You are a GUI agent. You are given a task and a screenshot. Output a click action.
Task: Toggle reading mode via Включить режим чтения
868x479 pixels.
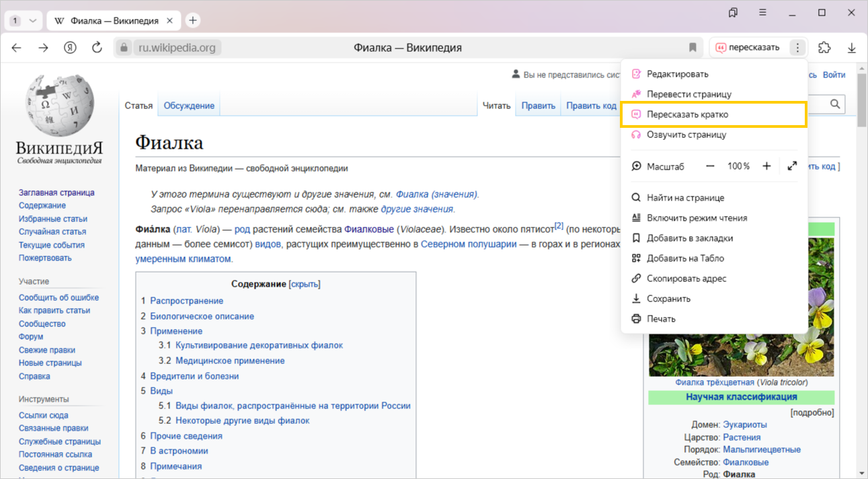click(697, 218)
